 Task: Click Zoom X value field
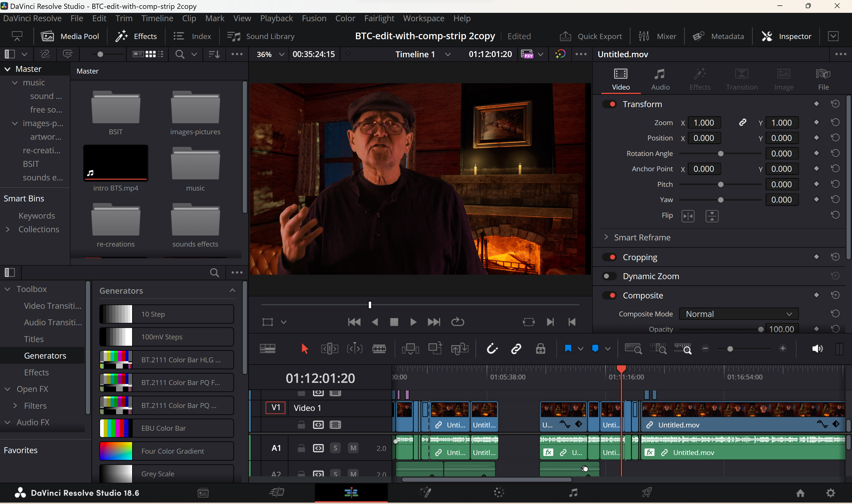point(704,123)
